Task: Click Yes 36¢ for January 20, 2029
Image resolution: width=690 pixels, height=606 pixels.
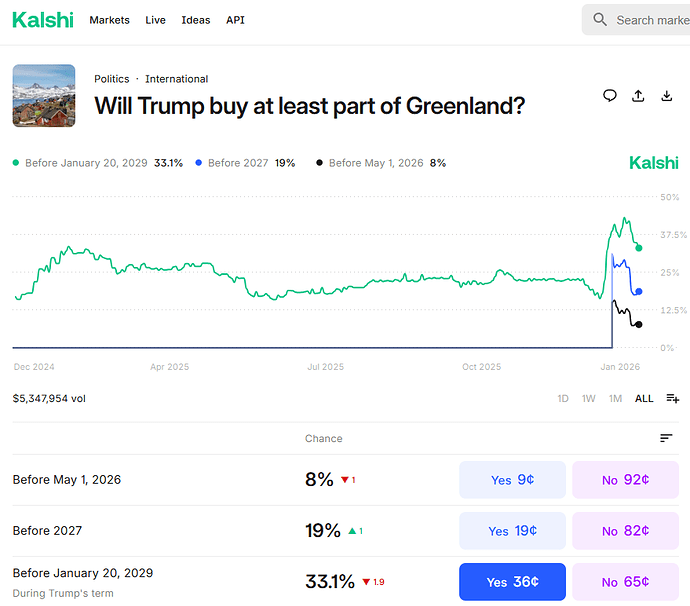Action: click(512, 582)
